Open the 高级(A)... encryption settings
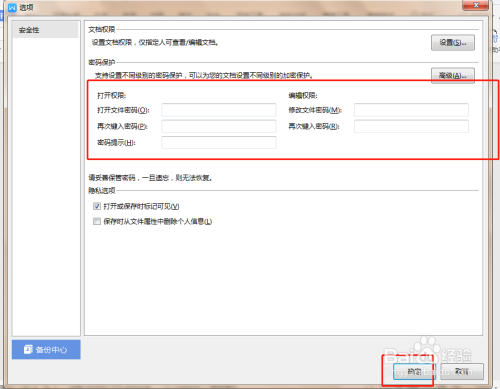 click(x=453, y=76)
